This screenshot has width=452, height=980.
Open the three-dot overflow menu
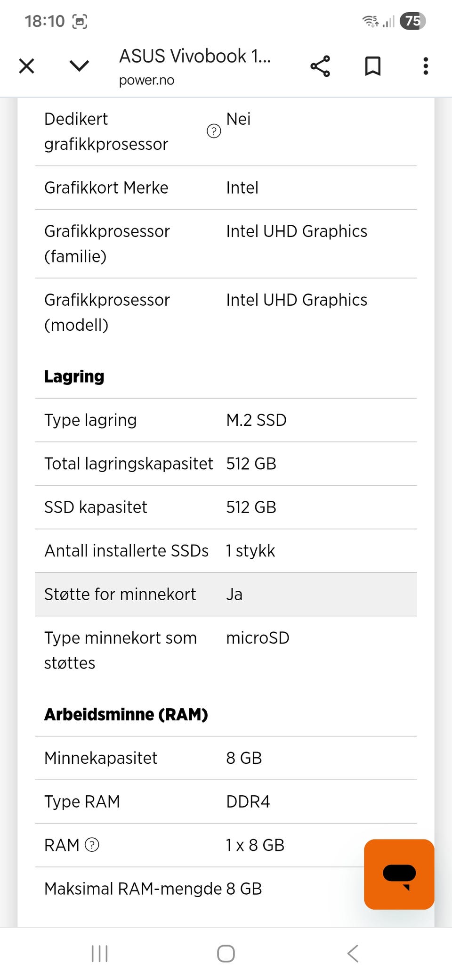click(426, 66)
